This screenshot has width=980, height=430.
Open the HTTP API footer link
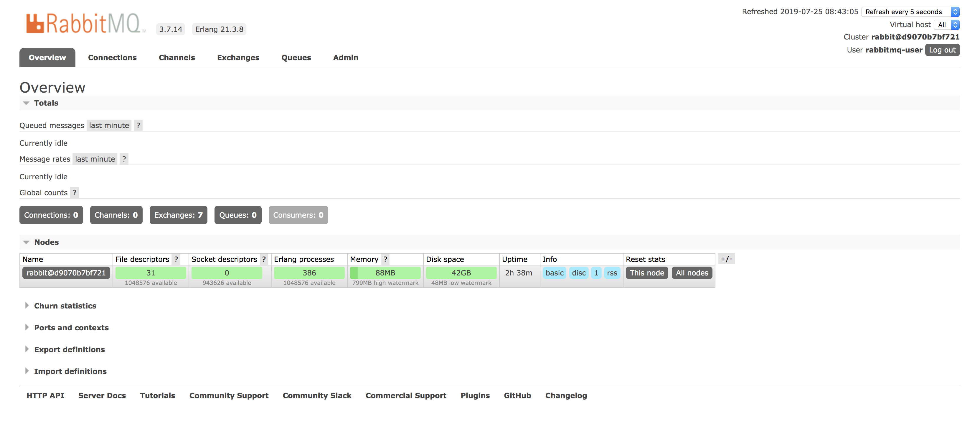click(x=45, y=395)
